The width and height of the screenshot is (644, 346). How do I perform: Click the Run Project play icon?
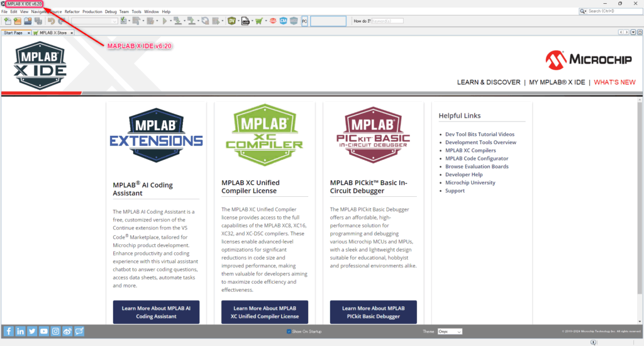point(165,21)
